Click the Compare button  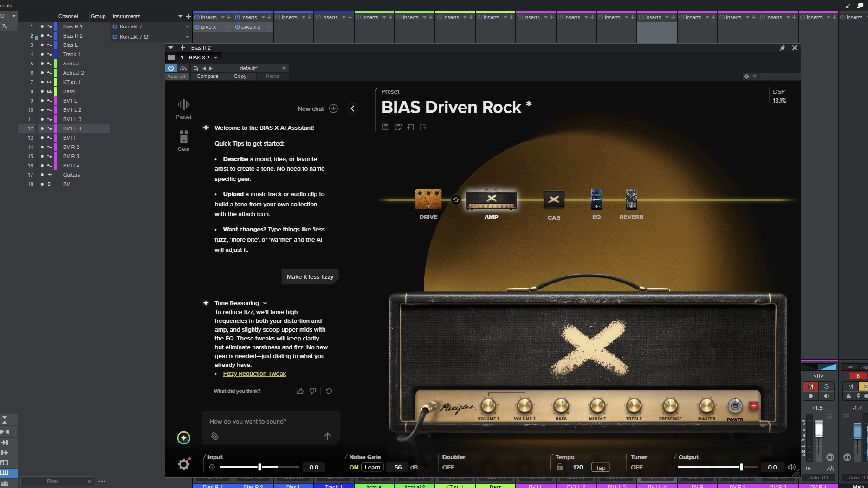click(207, 76)
